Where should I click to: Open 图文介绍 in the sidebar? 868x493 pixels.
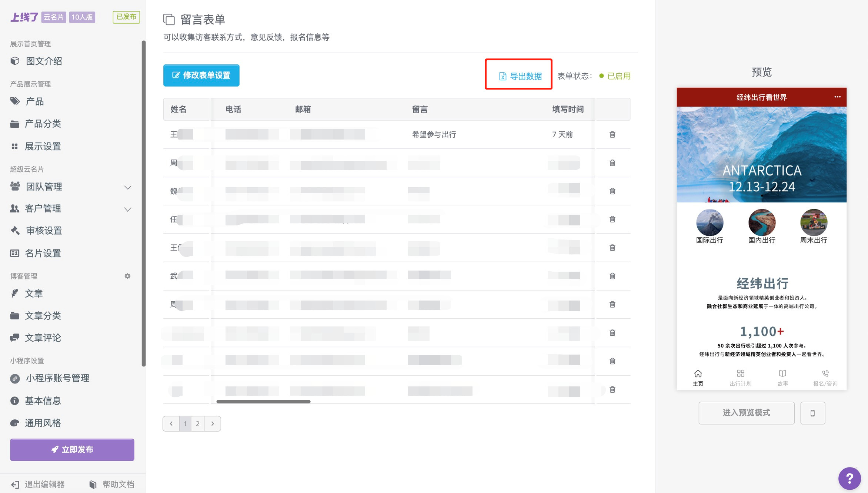[x=44, y=61]
